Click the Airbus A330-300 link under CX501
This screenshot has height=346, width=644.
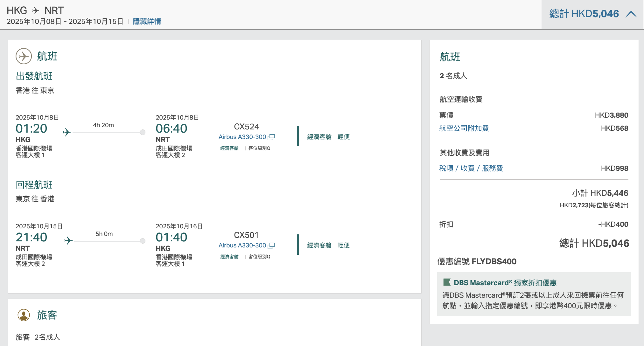242,245
